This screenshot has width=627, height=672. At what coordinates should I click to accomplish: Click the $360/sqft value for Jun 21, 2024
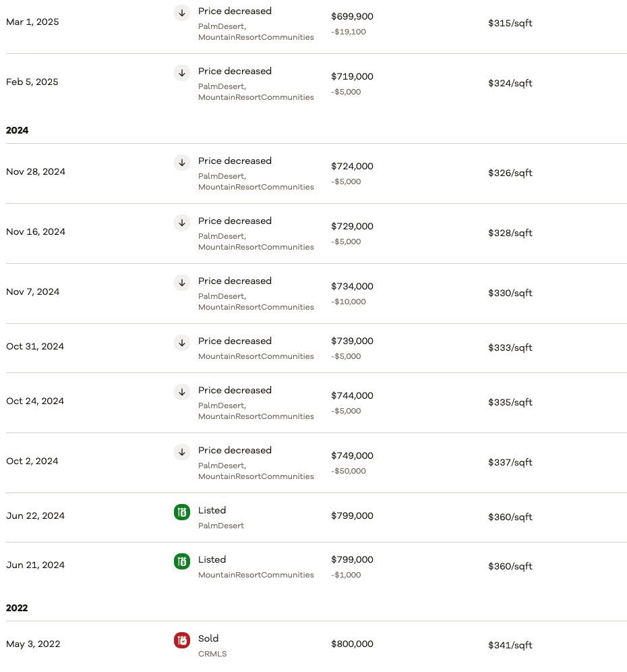pos(510,567)
